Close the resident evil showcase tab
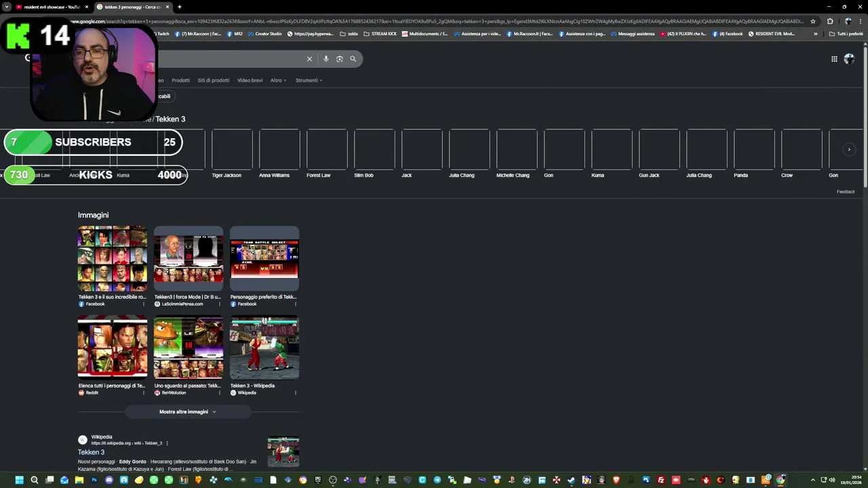 (86, 7)
